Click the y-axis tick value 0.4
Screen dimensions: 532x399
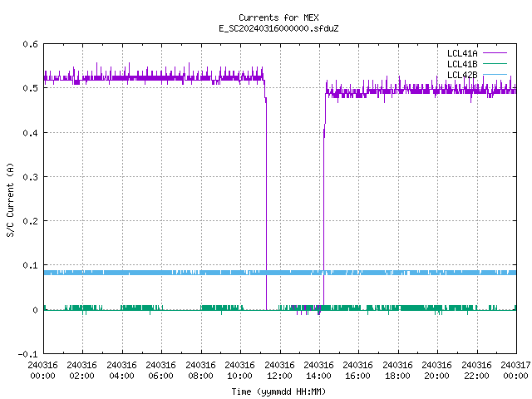[31, 133]
